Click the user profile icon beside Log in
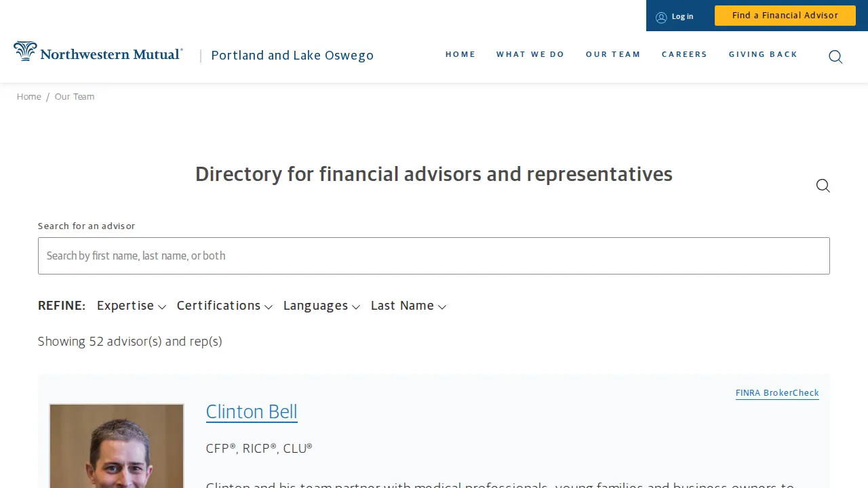This screenshot has width=868, height=488. tap(661, 17)
